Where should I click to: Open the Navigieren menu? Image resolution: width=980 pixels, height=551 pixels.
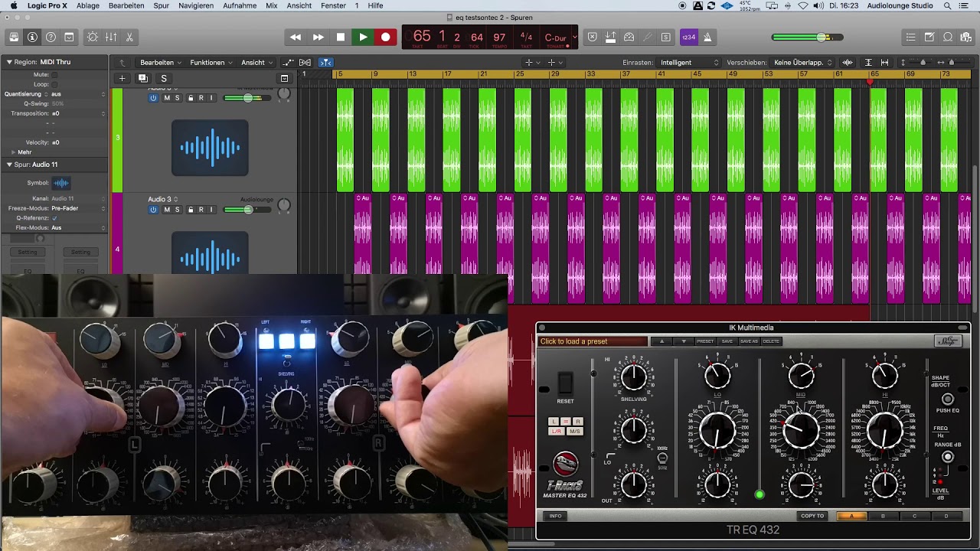click(196, 5)
